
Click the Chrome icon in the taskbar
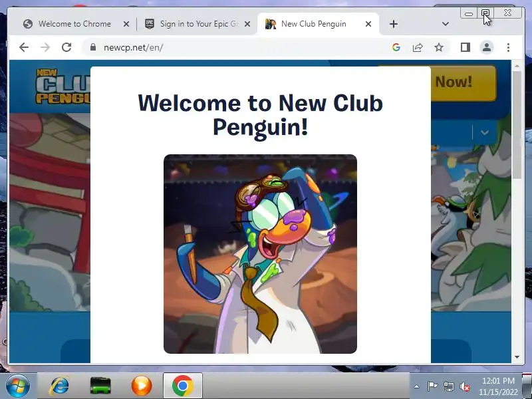pos(182,386)
